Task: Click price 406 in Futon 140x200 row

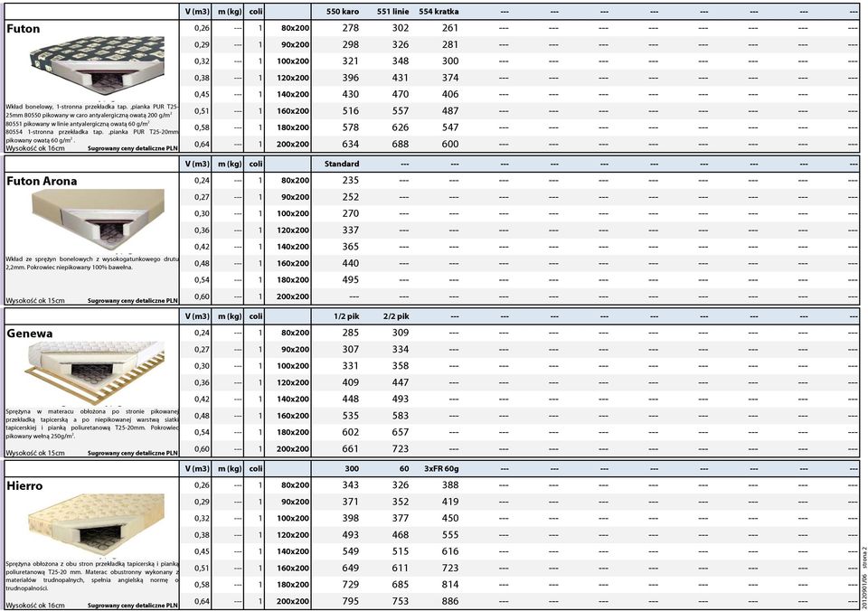Action: (x=450, y=95)
